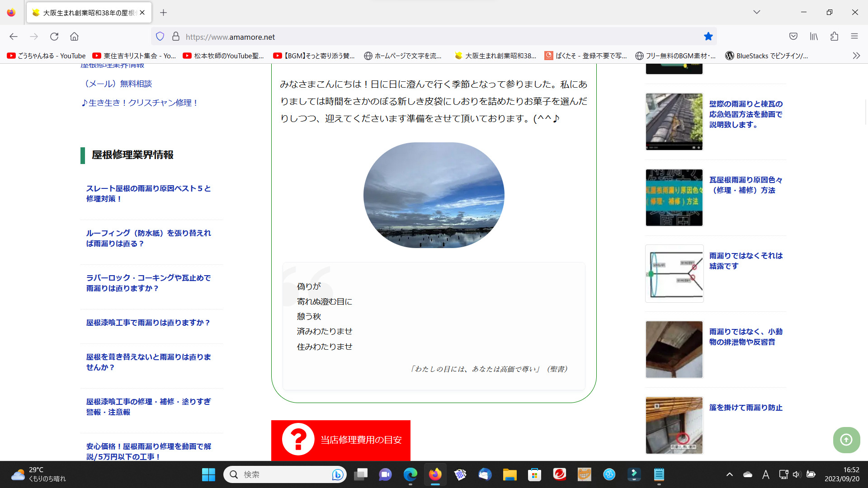Open the ぱくたそ bookmark

pos(586,56)
